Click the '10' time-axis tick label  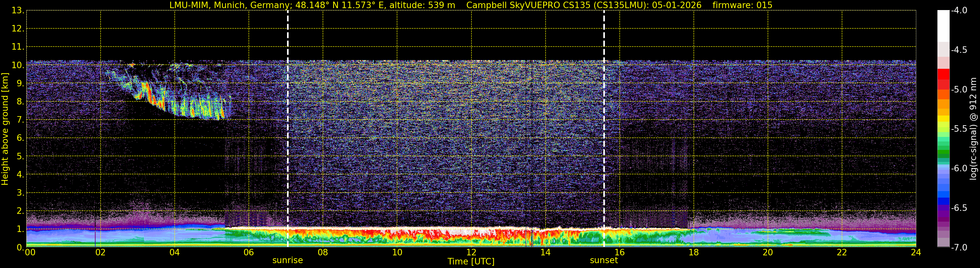397,252
